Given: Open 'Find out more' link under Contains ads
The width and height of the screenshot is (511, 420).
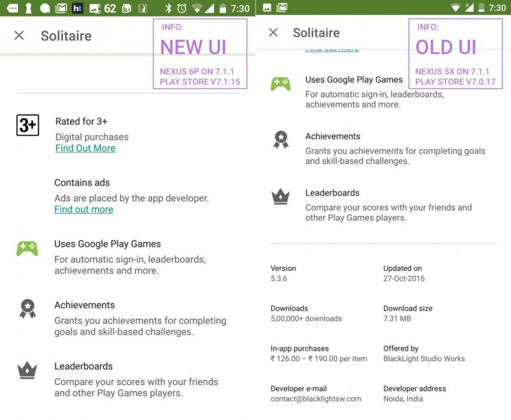Looking at the screenshot, I should click(x=84, y=209).
